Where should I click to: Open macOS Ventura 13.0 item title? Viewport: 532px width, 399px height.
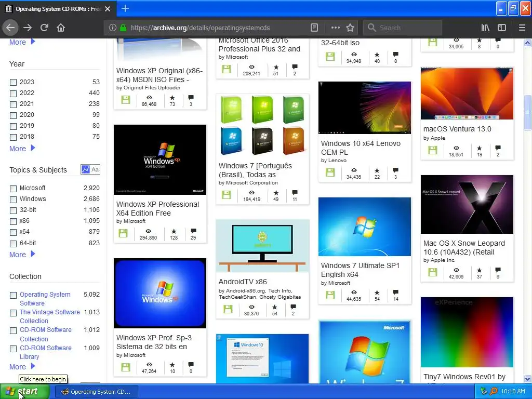pyautogui.click(x=457, y=129)
